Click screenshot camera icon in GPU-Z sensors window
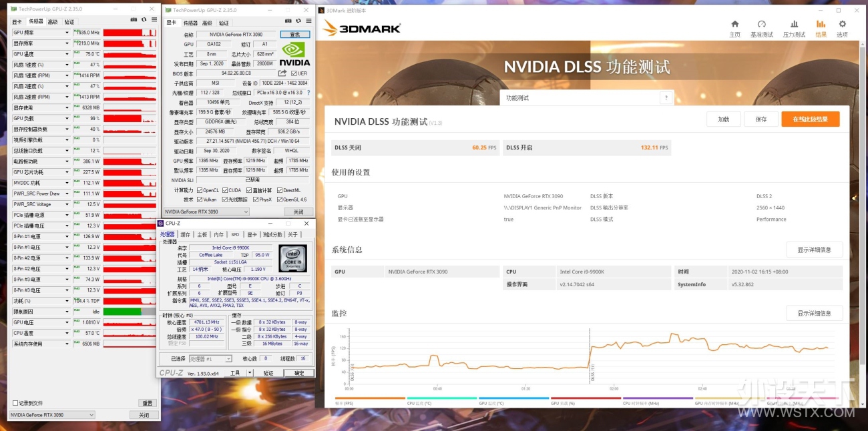Screen dimensions: 868x431 click(x=134, y=21)
